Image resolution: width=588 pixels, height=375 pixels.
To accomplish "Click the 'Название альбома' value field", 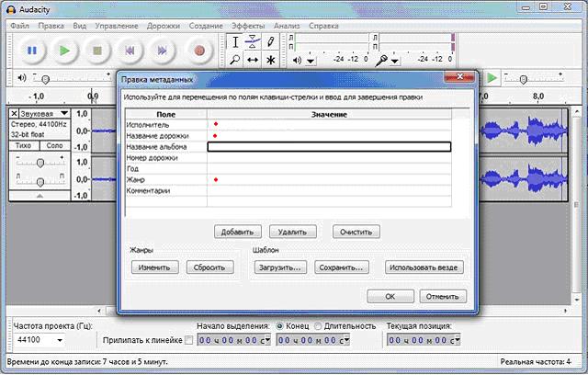I will pos(329,146).
